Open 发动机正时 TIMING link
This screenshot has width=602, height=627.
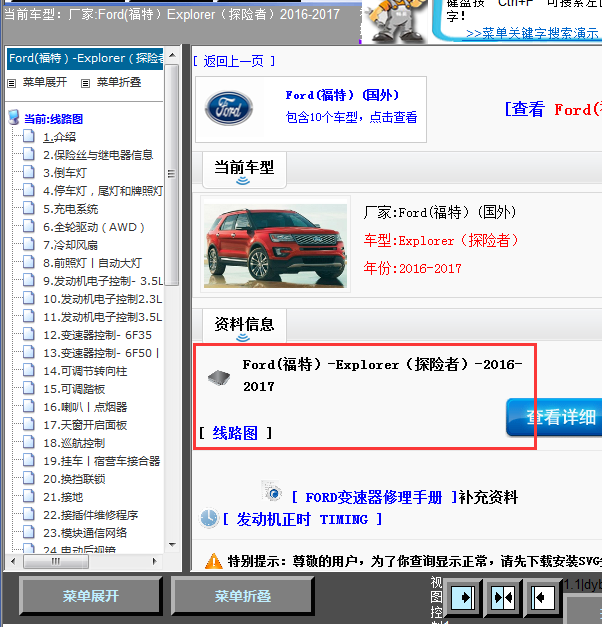[x=302, y=519]
